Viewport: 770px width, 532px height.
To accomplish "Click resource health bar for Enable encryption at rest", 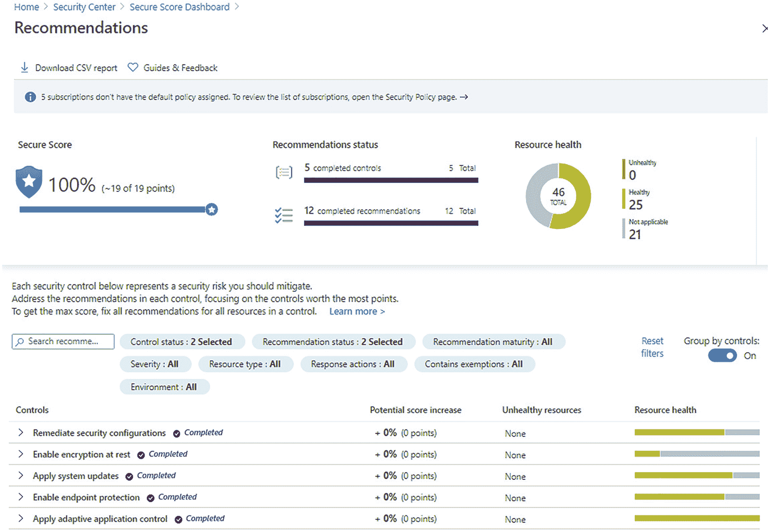I will 697,454.
